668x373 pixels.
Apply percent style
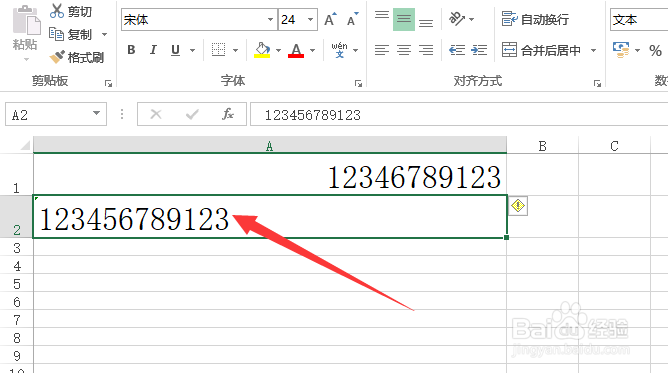655,51
